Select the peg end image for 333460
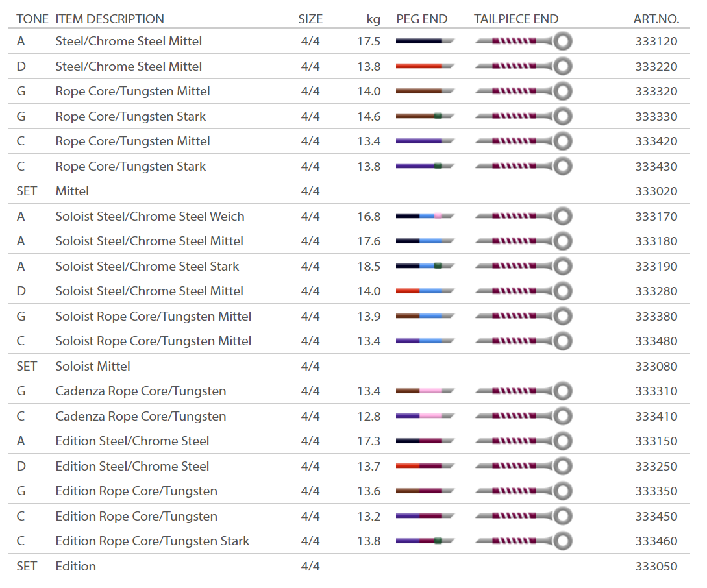Image resolution: width=707 pixels, height=588 pixels. pos(425,541)
